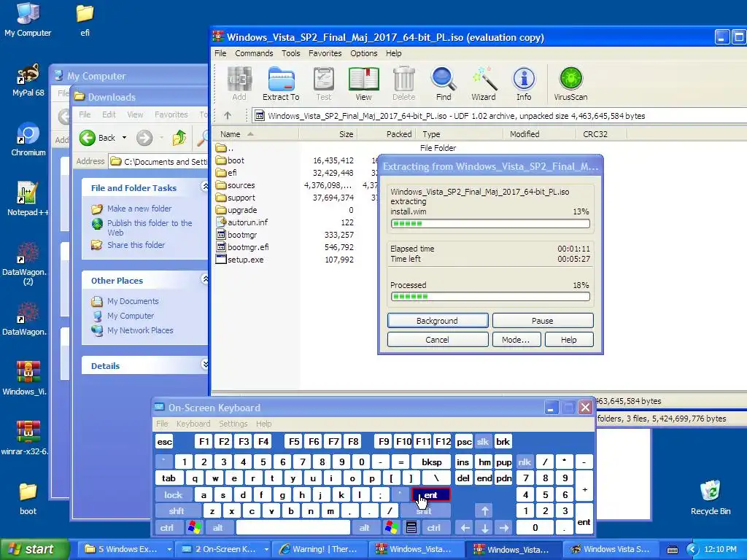This screenshot has height=560, width=747.
Task: Open the Commands menu in WinRAR
Action: click(254, 53)
